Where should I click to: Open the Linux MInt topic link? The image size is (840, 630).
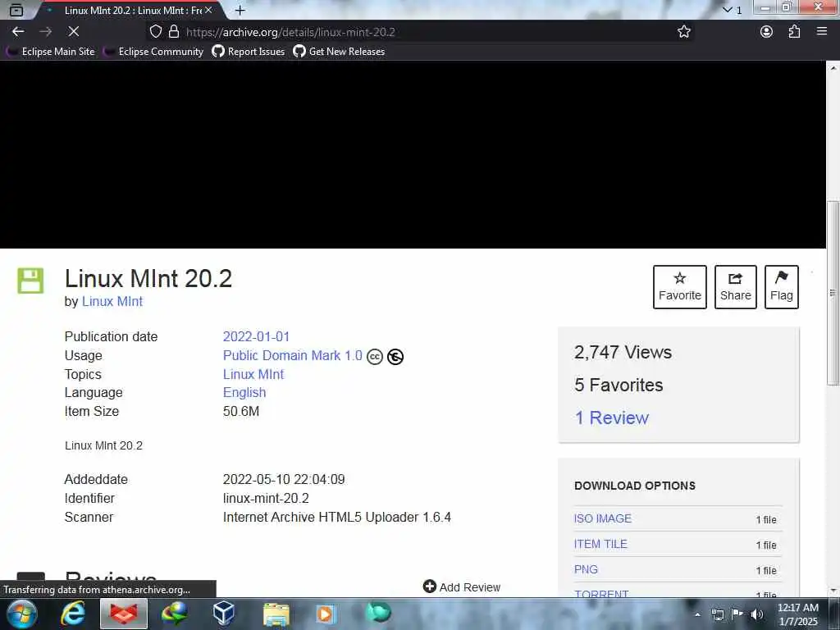[x=253, y=374]
